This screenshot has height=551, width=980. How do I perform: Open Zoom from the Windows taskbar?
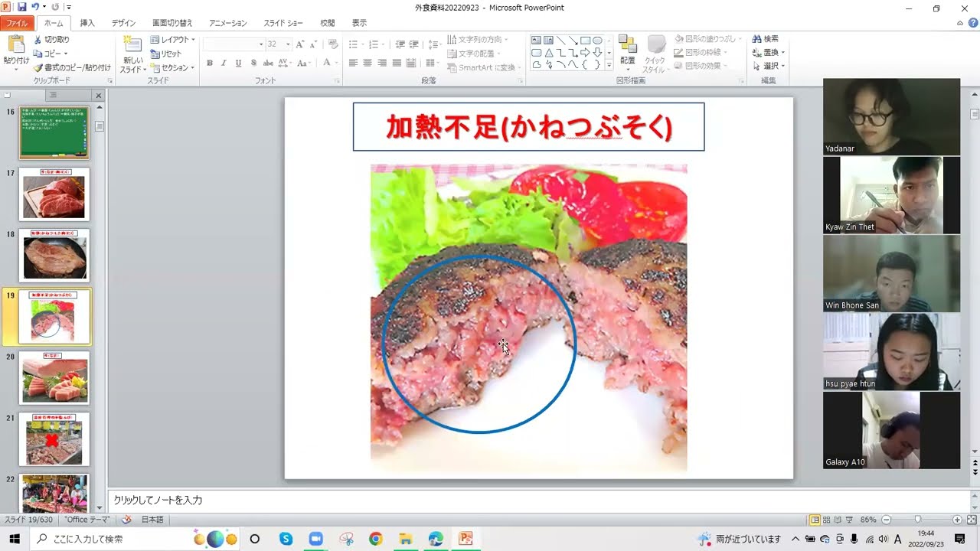(x=315, y=539)
